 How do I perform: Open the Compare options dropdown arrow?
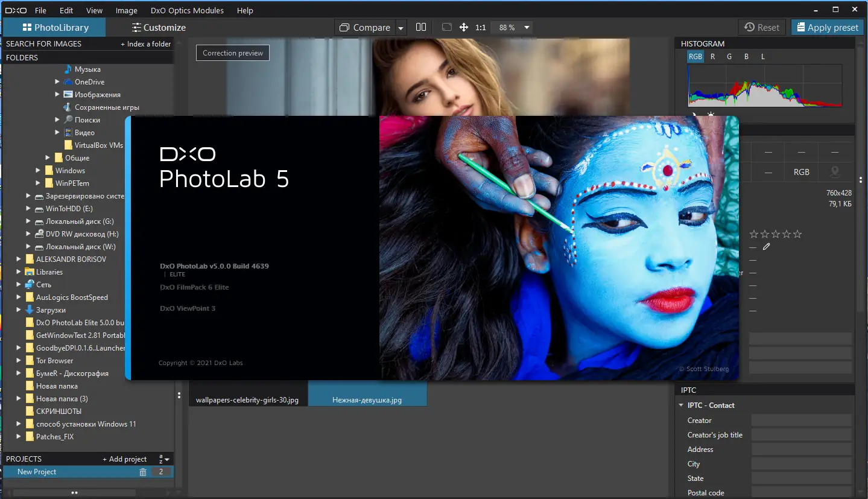400,27
